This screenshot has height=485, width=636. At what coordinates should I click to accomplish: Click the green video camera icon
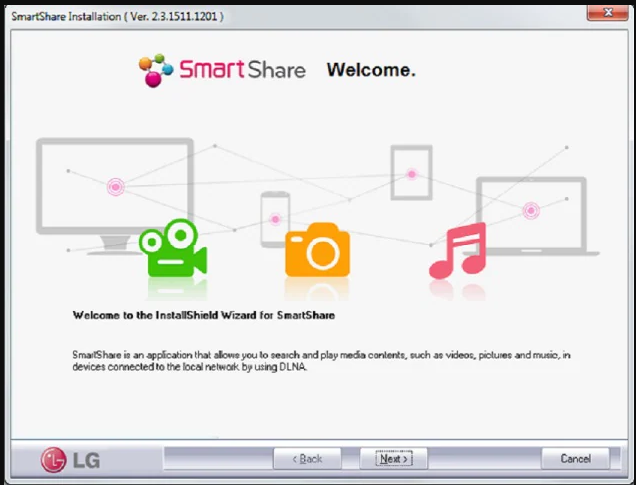172,250
